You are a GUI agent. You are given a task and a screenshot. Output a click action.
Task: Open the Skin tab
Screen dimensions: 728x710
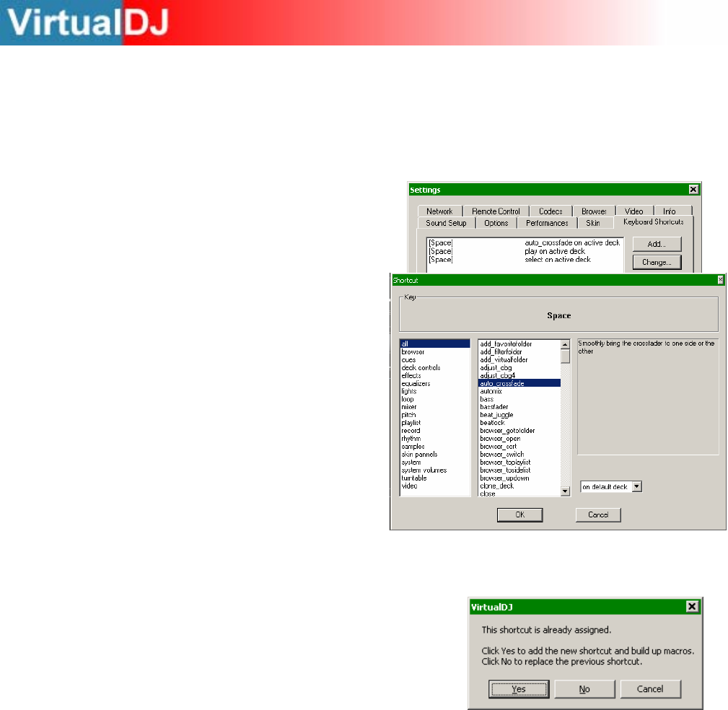click(593, 223)
